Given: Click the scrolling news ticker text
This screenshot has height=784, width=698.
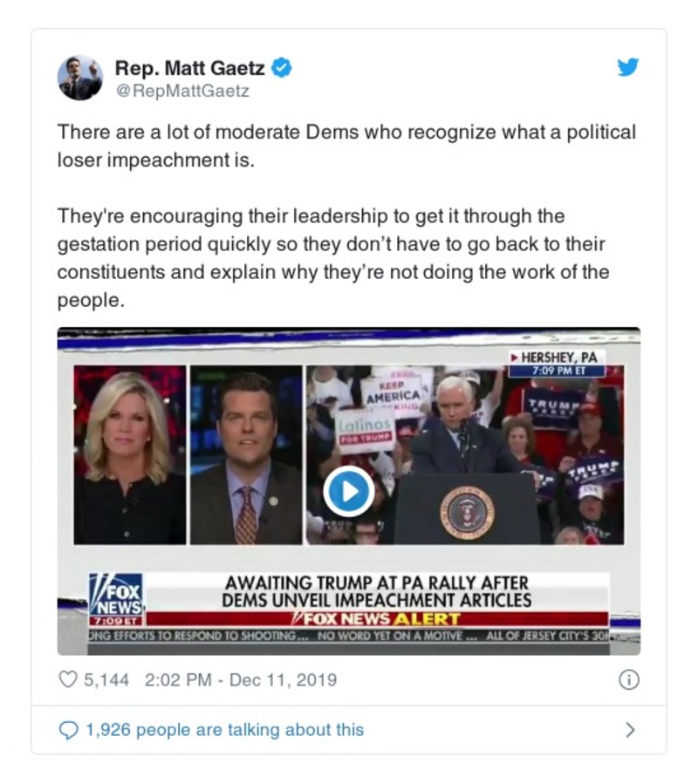Looking at the screenshot, I should click(349, 636).
